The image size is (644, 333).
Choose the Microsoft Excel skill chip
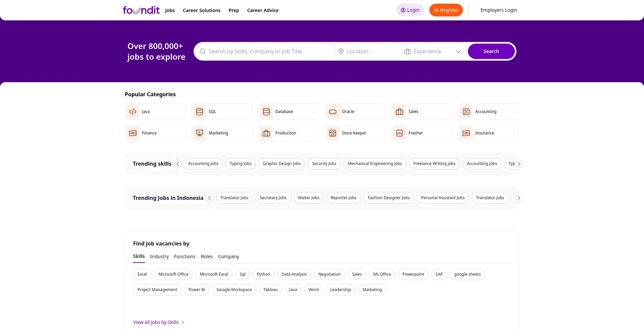(x=214, y=274)
